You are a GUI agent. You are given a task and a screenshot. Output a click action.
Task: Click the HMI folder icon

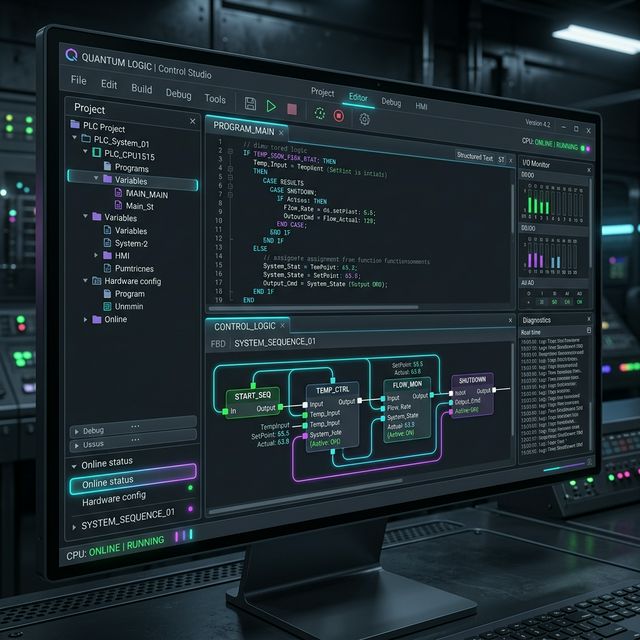(x=107, y=255)
